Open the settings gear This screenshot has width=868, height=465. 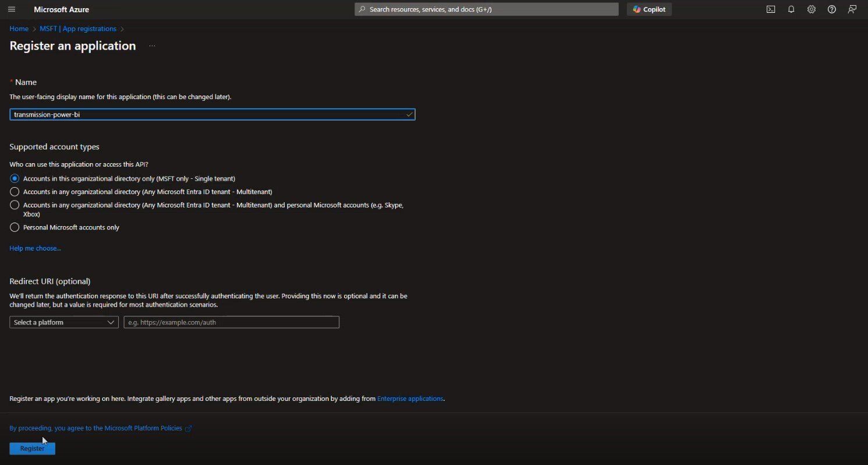coord(812,9)
